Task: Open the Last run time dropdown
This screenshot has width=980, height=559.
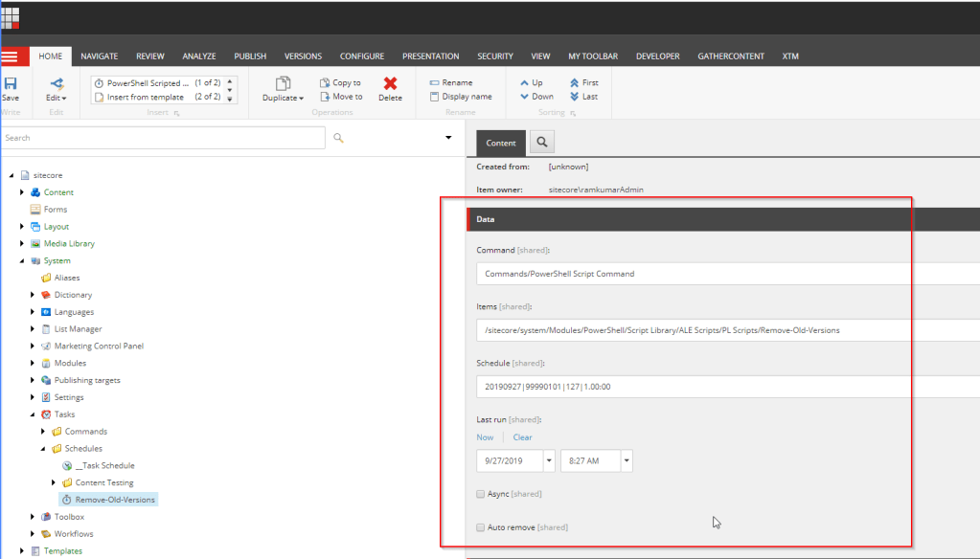Action: 626,461
